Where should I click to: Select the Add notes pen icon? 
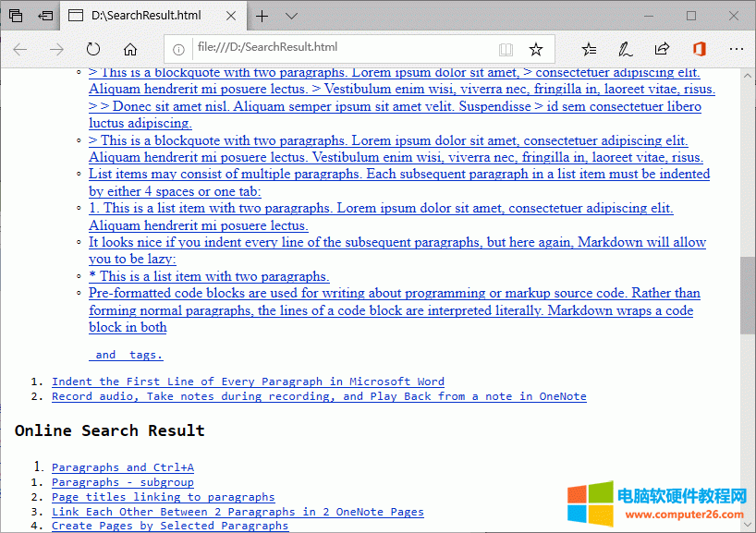coord(625,49)
